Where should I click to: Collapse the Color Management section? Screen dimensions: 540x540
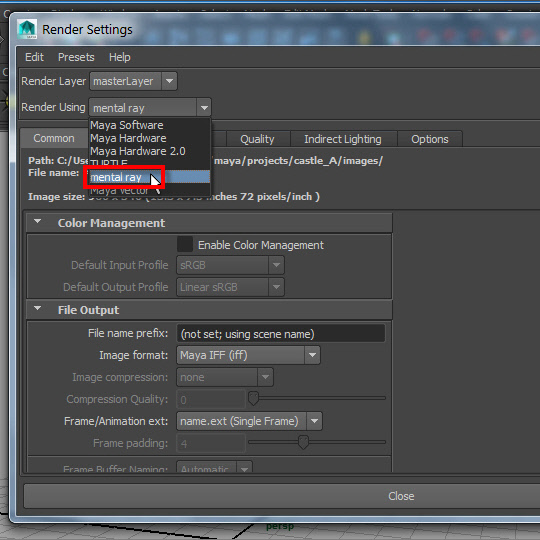pyautogui.click(x=38, y=221)
